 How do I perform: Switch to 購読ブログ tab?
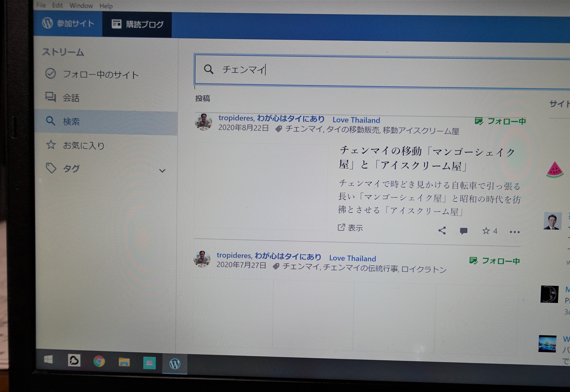(x=137, y=24)
